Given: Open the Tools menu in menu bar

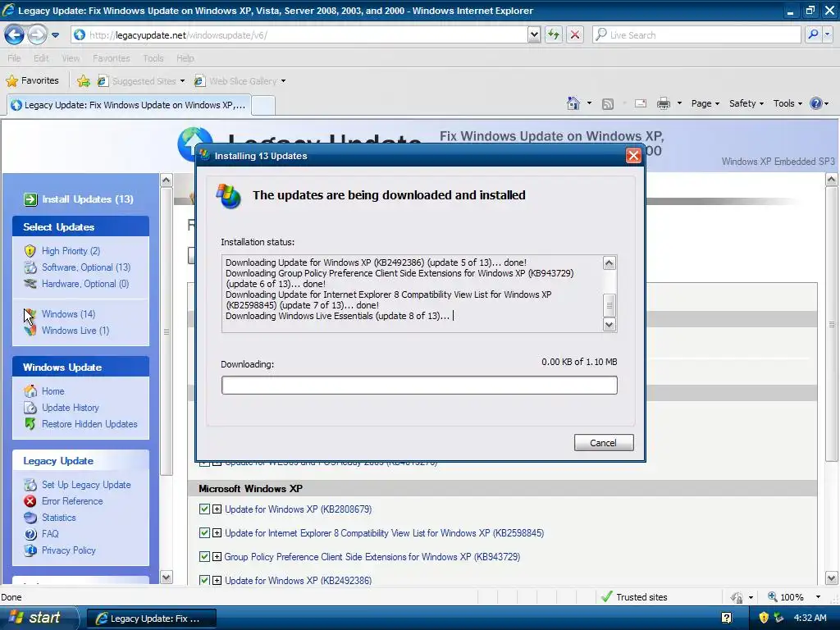Looking at the screenshot, I should 153,58.
